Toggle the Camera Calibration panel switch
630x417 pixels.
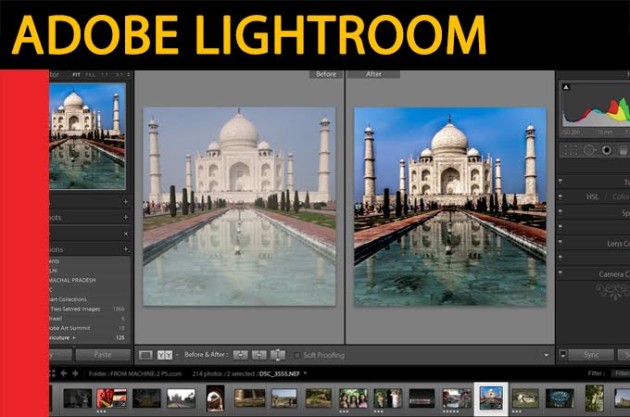click(561, 273)
